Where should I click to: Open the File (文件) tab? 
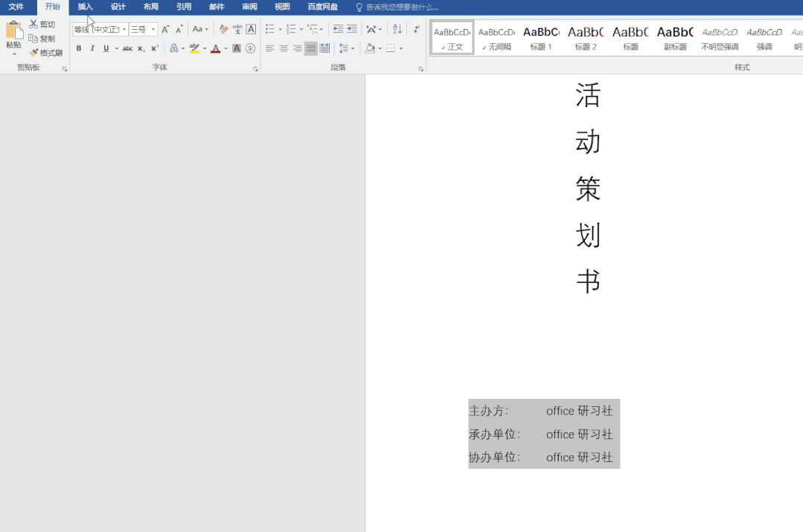(x=16, y=7)
